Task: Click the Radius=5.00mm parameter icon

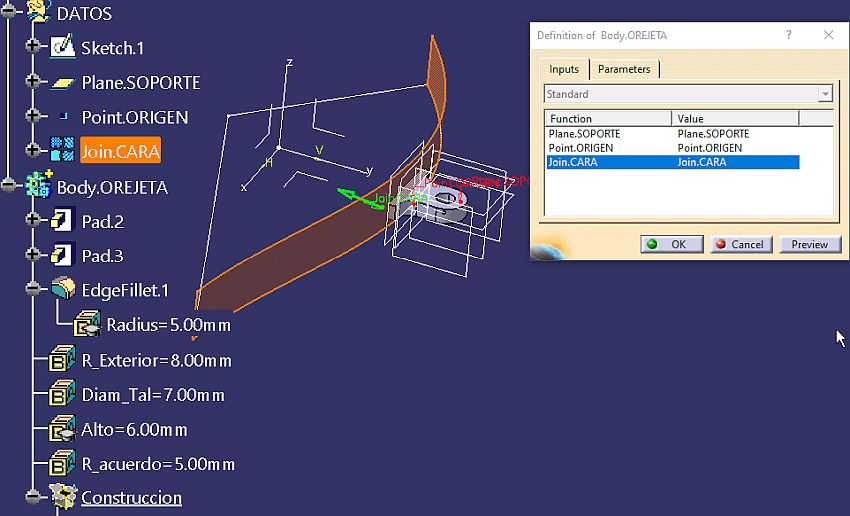Action: coord(87,324)
